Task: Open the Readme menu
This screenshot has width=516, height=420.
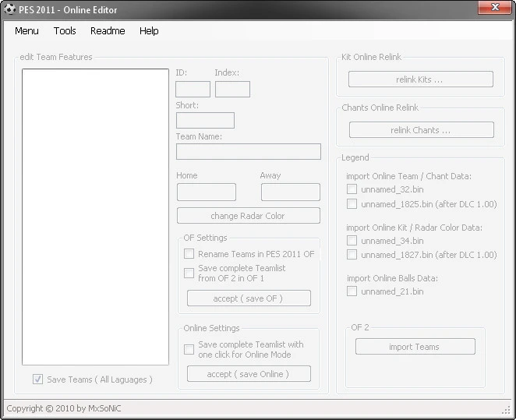Action: point(108,31)
